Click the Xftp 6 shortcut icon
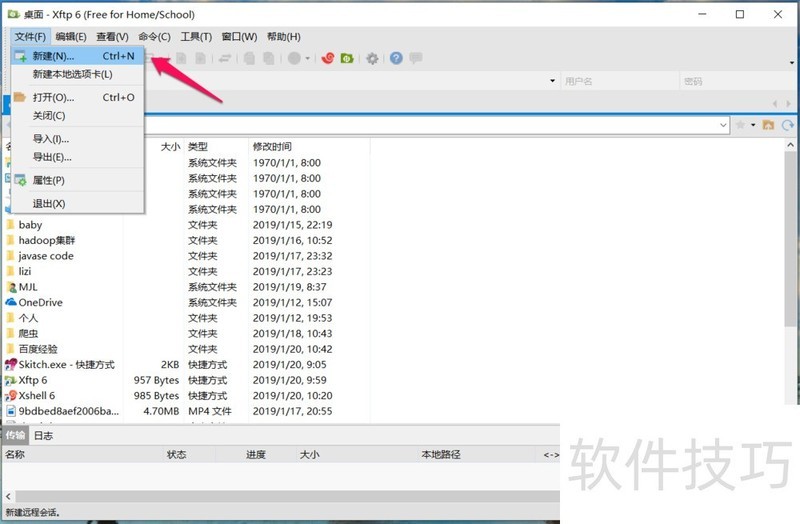 [x=11, y=380]
